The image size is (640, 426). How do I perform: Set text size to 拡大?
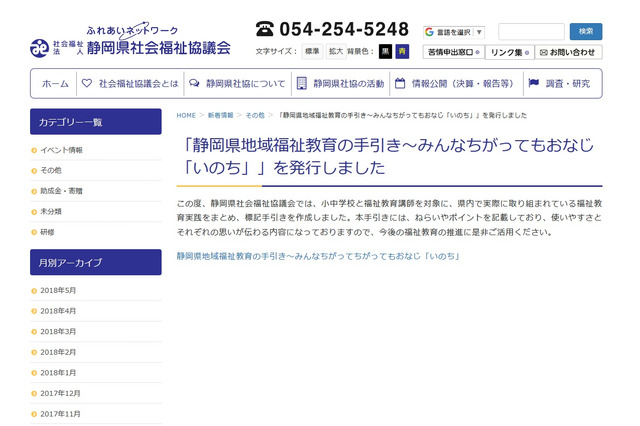[x=336, y=51]
